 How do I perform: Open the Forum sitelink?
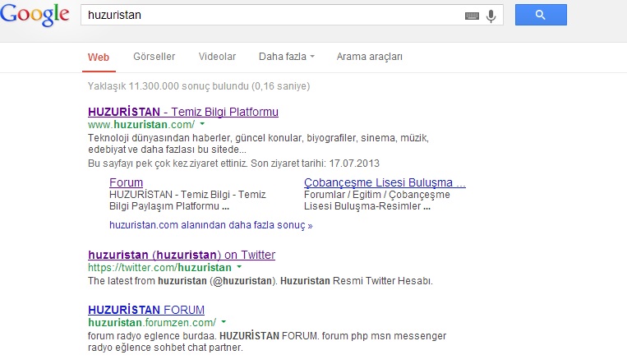coord(126,182)
